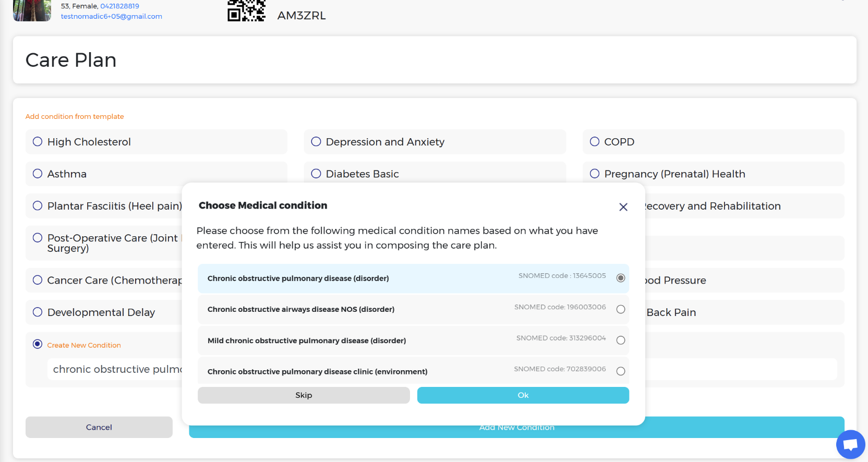
Task: Select High Cholesterol template radio
Action: click(38, 142)
